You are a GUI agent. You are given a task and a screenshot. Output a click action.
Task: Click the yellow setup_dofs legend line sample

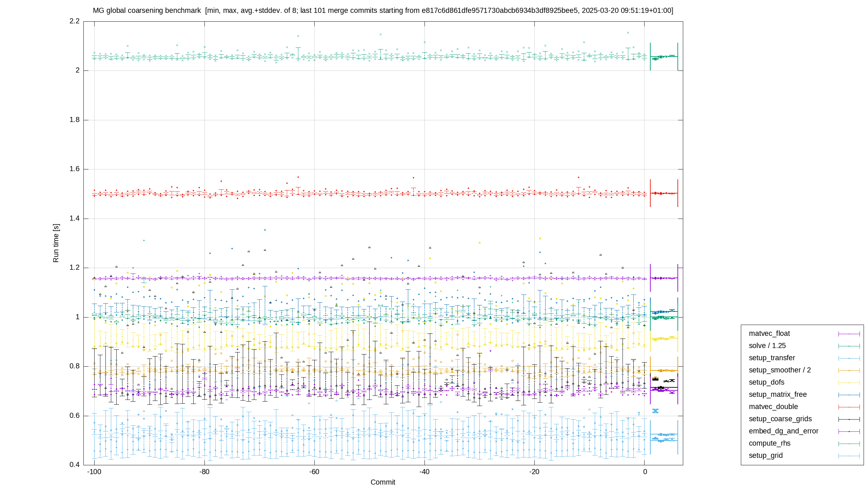(849, 383)
